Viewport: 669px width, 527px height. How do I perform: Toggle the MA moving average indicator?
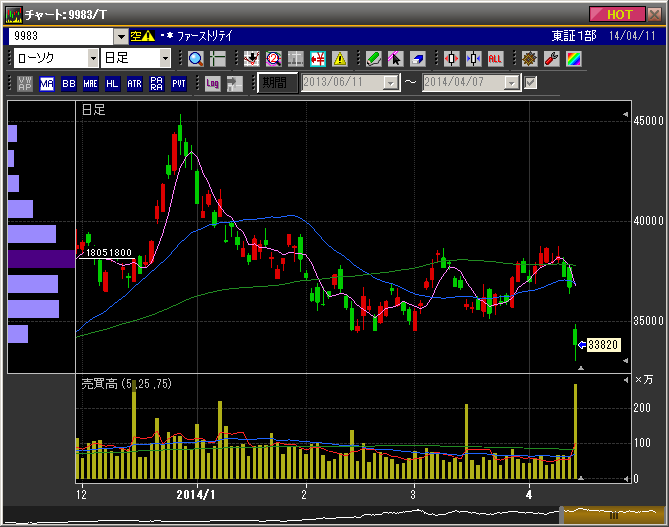click(x=47, y=83)
